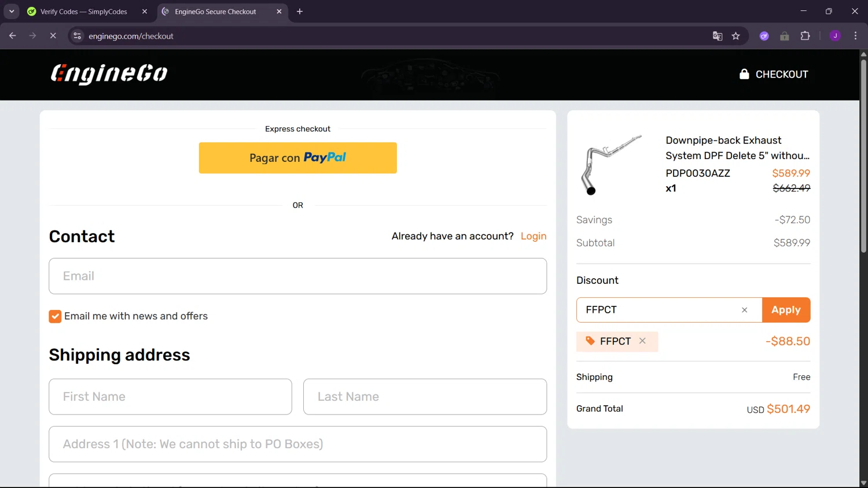Open the translate page icon

point(718,36)
